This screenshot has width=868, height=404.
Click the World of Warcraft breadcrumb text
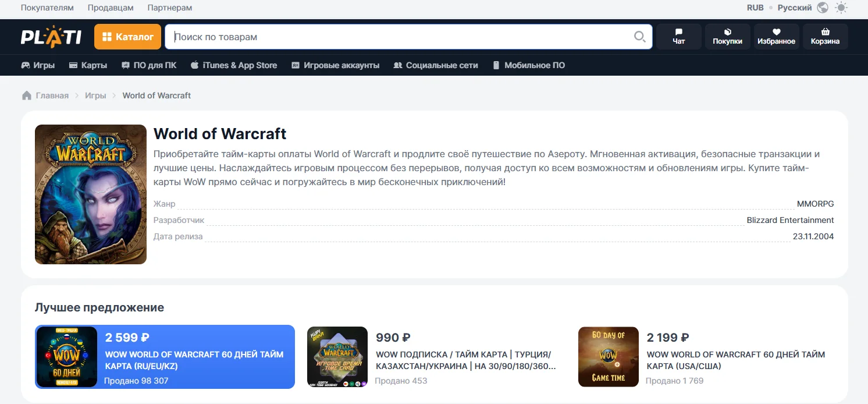[x=156, y=95]
